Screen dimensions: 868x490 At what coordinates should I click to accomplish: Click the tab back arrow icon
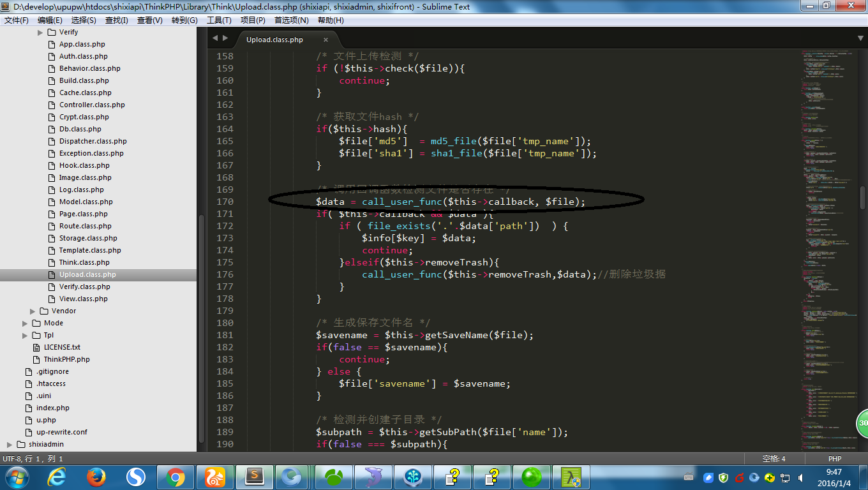(x=215, y=38)
